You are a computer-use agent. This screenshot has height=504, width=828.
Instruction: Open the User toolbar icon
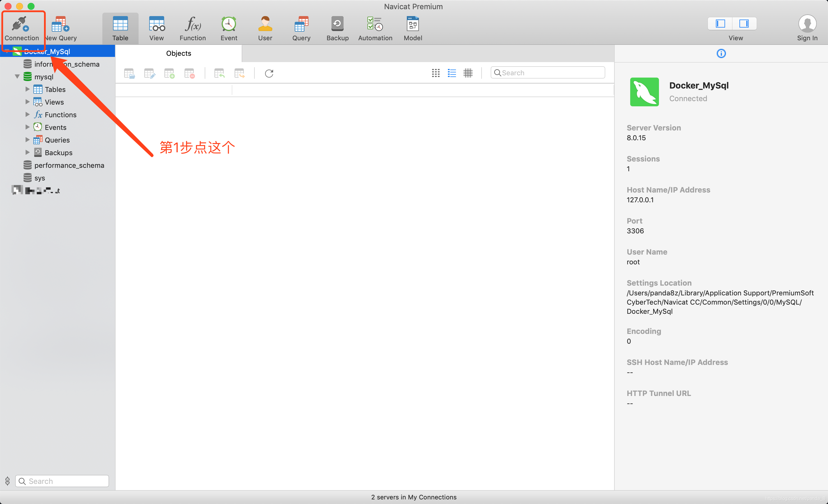(x=265, y=24)
